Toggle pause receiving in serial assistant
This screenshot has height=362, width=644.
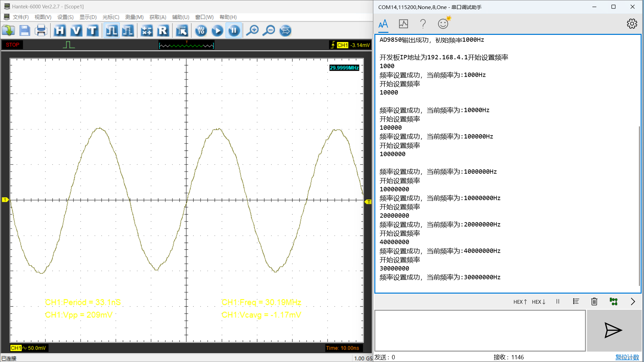pyautogui.click(x=558, y=302)
